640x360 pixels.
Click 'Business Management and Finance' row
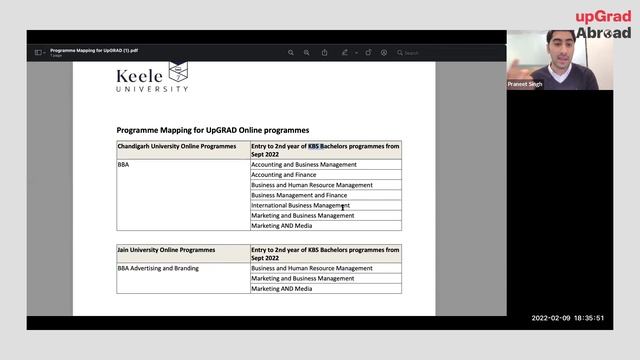[326, 195]
